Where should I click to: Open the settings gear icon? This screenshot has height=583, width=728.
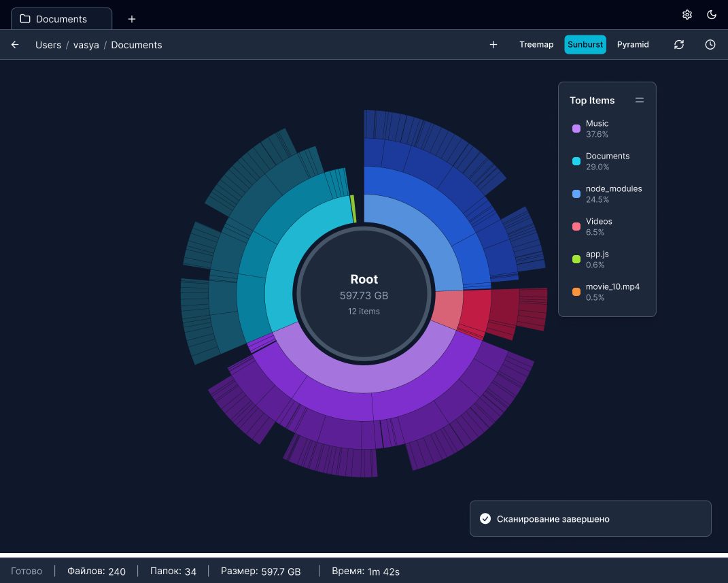[x=687, y=14]
